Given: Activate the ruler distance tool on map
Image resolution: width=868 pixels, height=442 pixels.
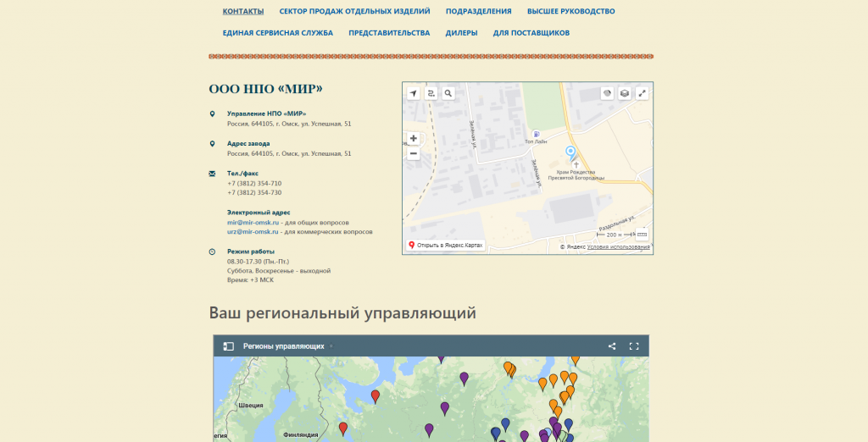Looking at the screenshot, I should (642, 234).
